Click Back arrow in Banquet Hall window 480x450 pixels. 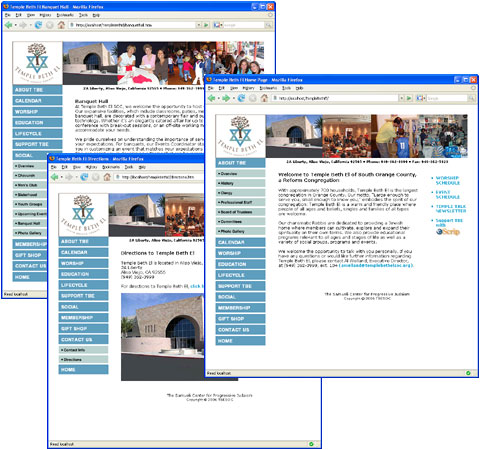coord(8,25)
